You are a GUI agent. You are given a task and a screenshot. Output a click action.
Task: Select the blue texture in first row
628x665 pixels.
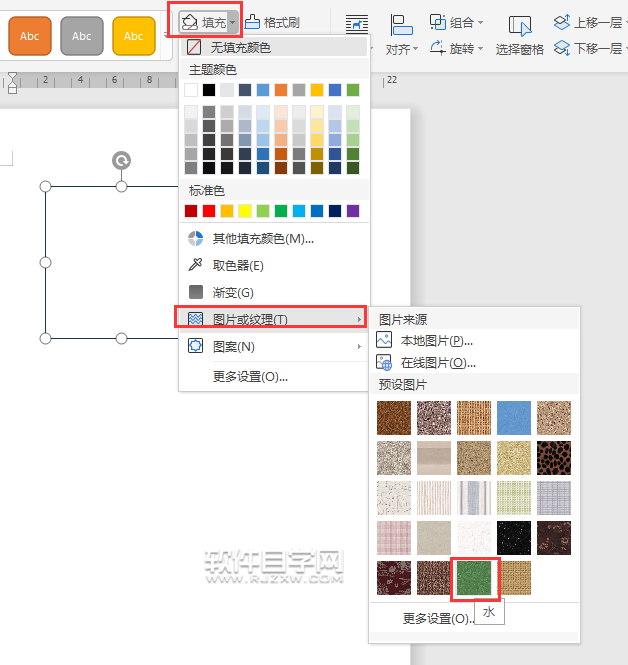[514, 418]
